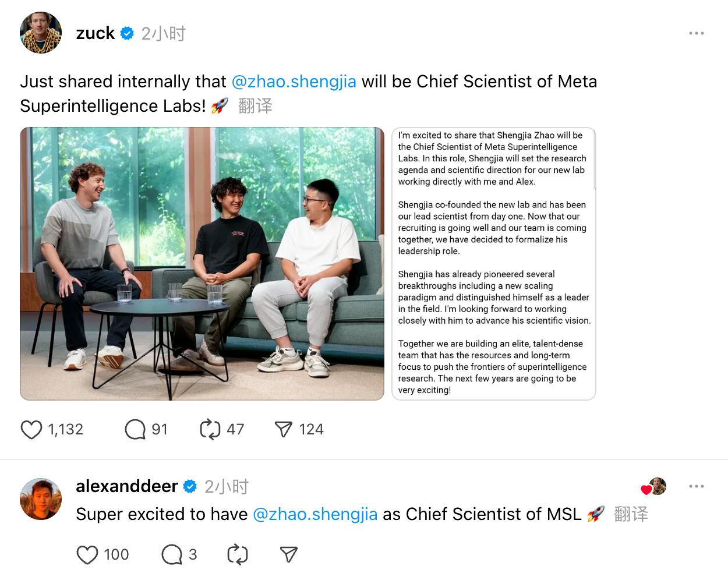The width and height of the screenshot is (728, 580).
Task: Like zuck's post with the heart icon
Action: coord(31,430)
